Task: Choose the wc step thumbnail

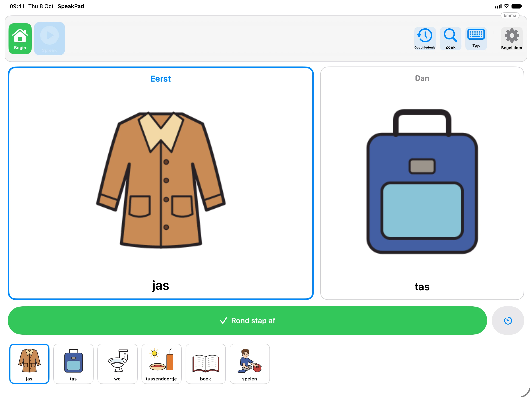Action: pyautogui.click(x=117, y=364)
